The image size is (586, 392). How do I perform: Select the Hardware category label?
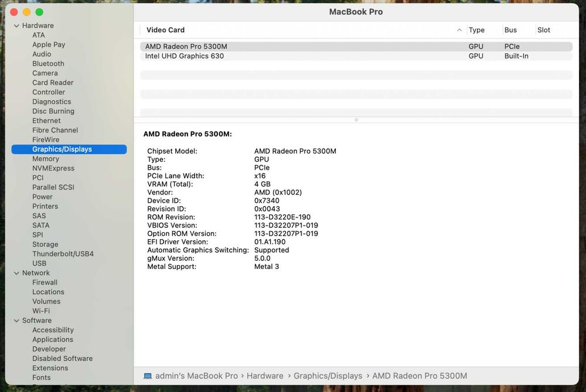tap(38, 26)
